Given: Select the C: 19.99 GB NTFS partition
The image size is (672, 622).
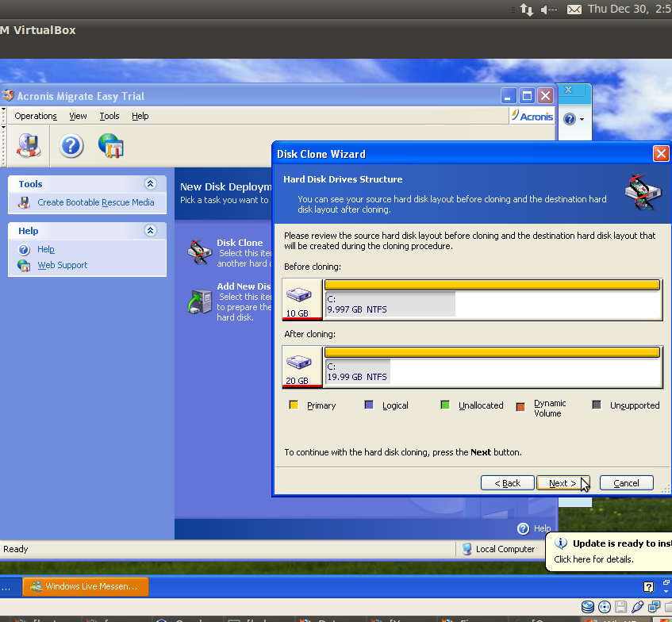Looking at the screenshot, I should click(493, 366).
